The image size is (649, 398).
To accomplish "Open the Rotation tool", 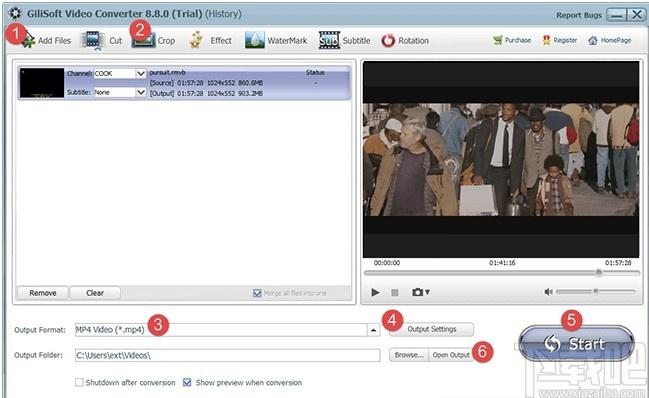I will pyautogui.click(x=405, y=41).
